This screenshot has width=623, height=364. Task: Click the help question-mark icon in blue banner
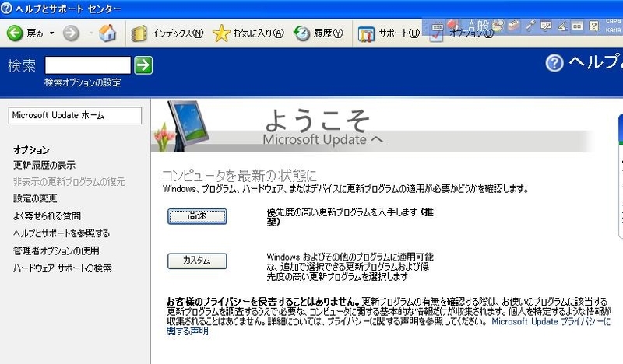(554, 63)
